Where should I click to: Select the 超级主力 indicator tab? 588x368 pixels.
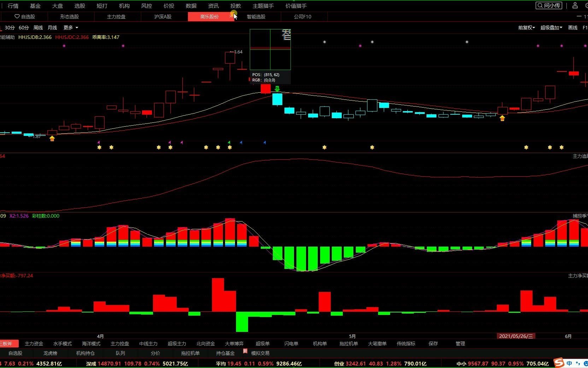point(177,344)
